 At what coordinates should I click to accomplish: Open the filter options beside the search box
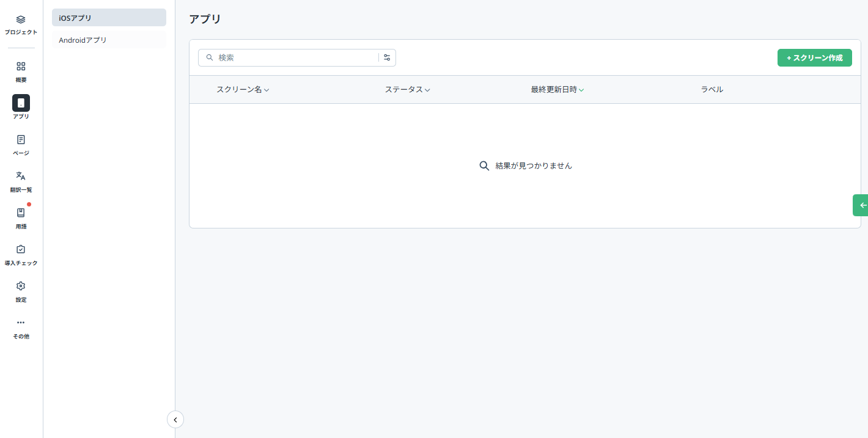pyautogui.click(x=387, y=57)
